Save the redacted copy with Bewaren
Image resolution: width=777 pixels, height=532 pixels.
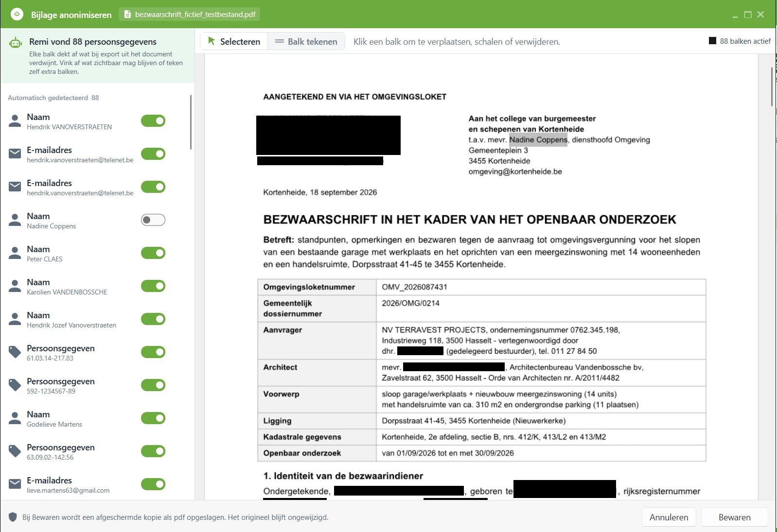[735, 517]
